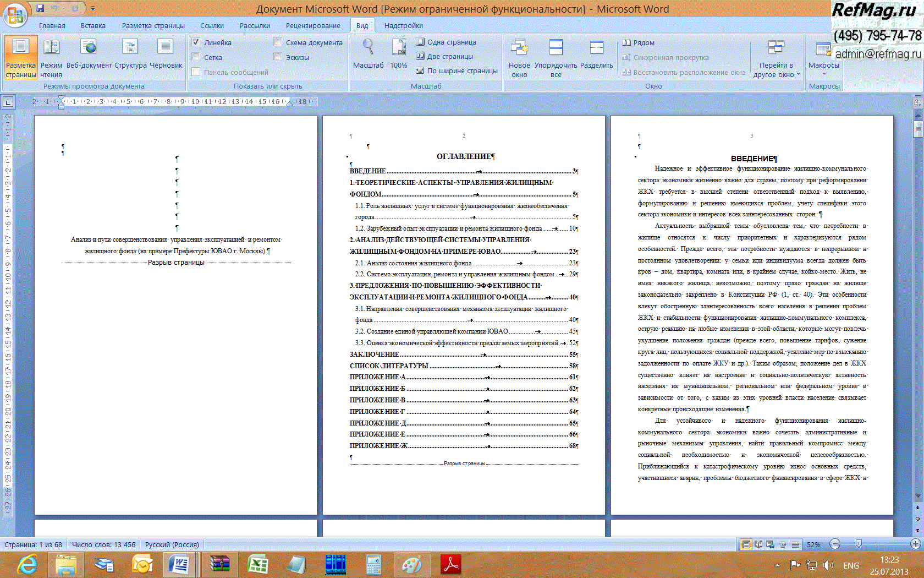Click По ширине страницы button
This screenshot has width=924, height=578.
coord(457,70)
